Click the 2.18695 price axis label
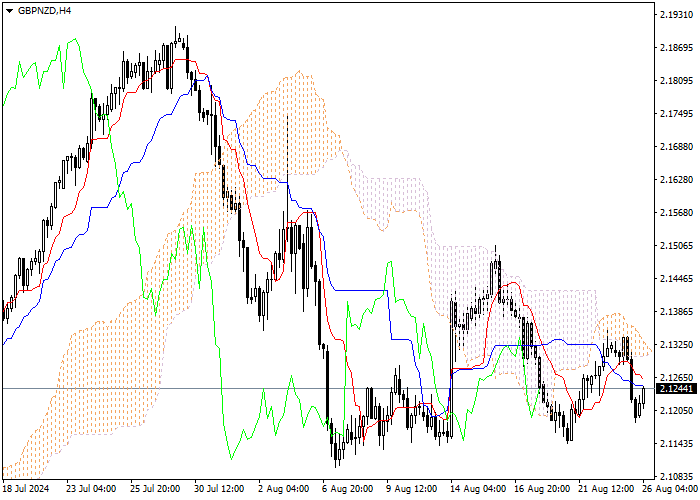The image size is (700, 500). pos(676,48)
